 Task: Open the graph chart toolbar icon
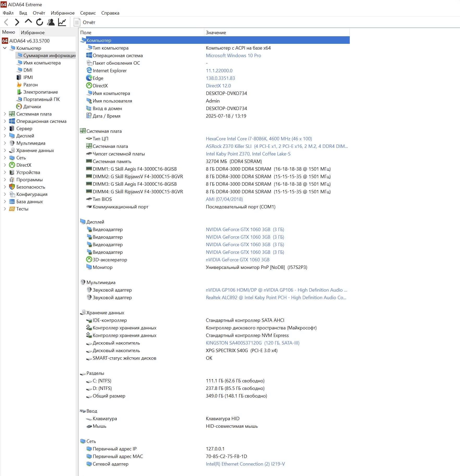(x=62, y=22)
